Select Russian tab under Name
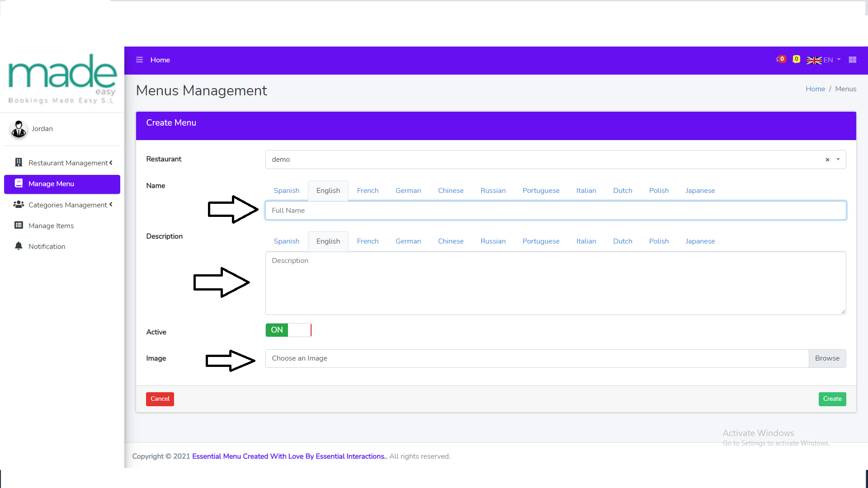 pyautogui.click(x=493, y=191)
